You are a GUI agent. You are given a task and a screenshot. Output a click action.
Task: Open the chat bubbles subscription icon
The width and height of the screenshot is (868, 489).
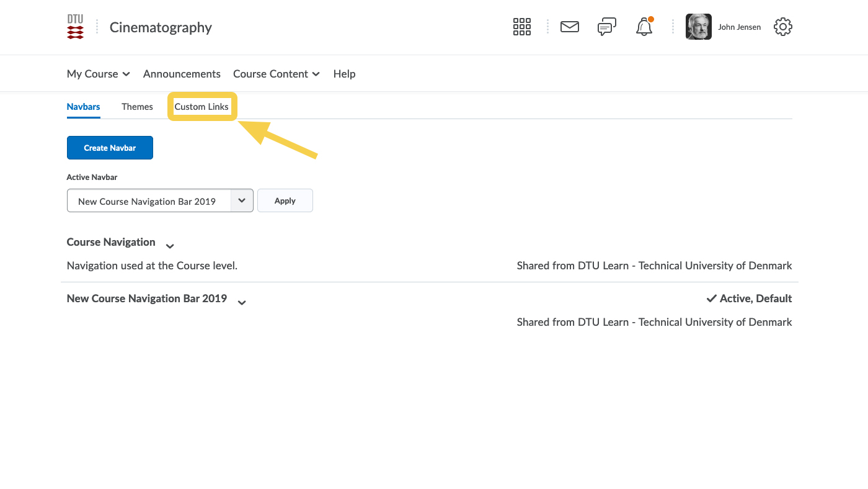pyautogui.click(x=606, y=27)
